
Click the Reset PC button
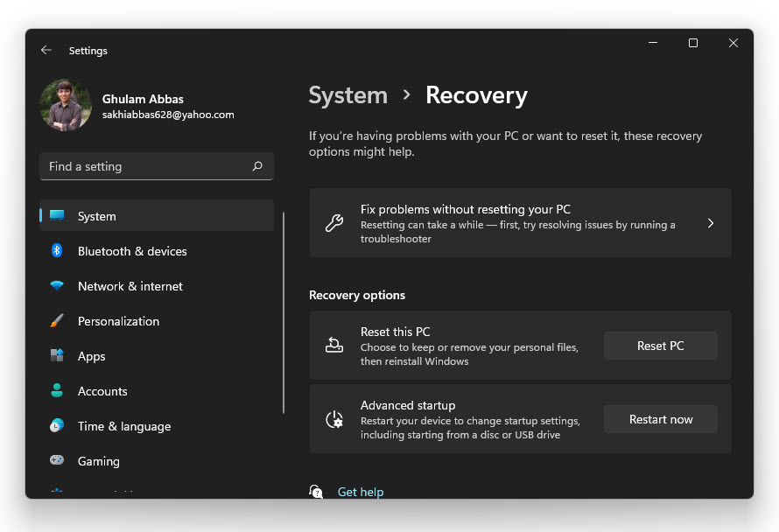660,346
